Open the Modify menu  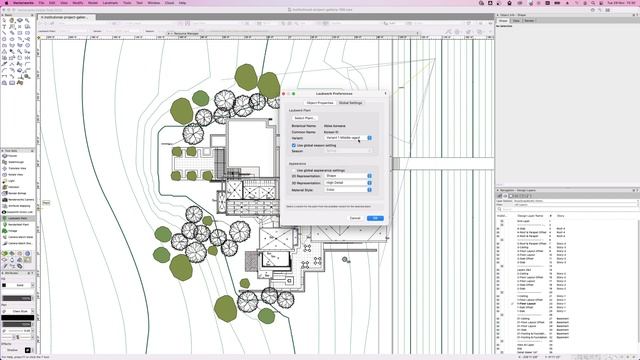[x=78, y=3]
